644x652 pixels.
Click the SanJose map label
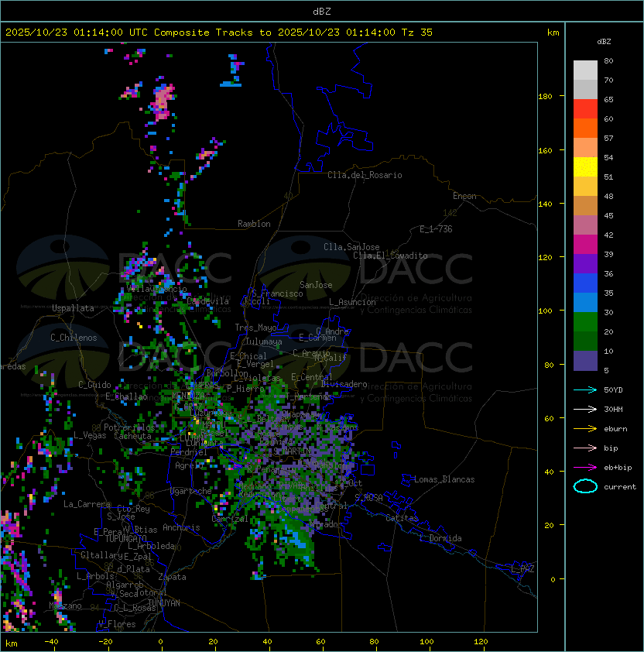click(x=316, y=285)
